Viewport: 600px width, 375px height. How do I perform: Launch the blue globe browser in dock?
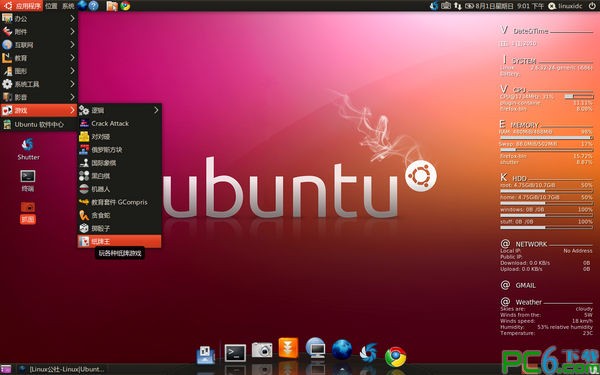pyautogui.click(x=342, y=350)
